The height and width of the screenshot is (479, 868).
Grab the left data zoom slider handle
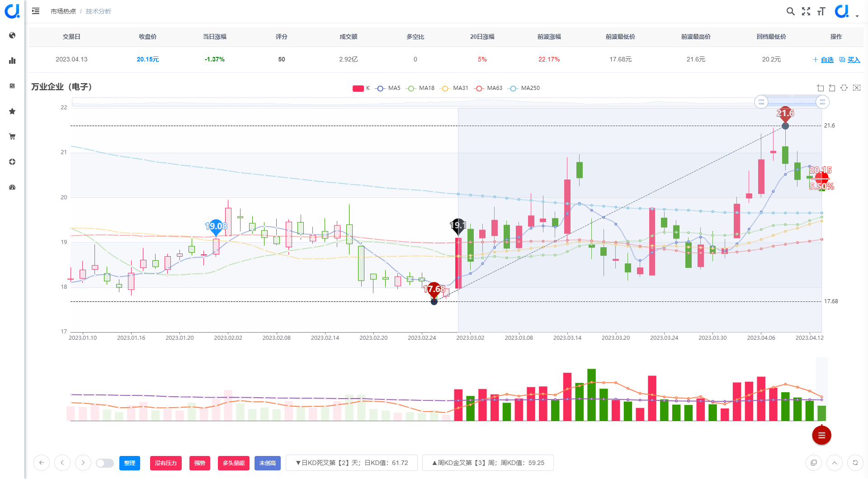coord(761,102)
